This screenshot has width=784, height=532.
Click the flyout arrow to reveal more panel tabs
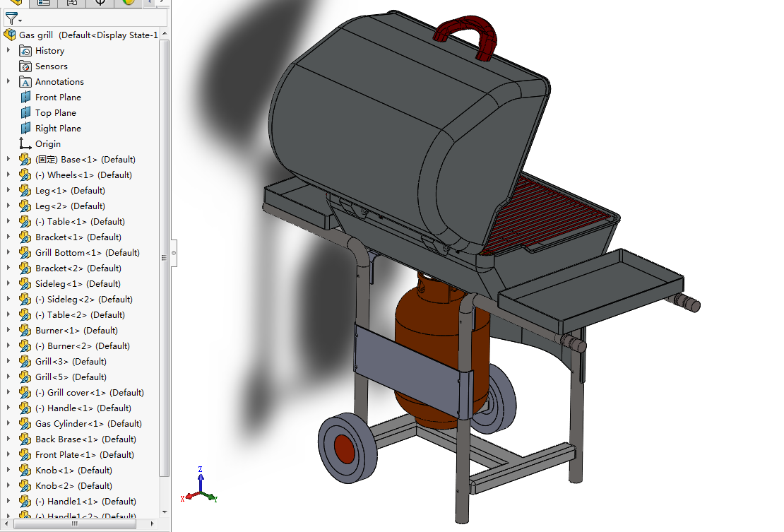149,4
